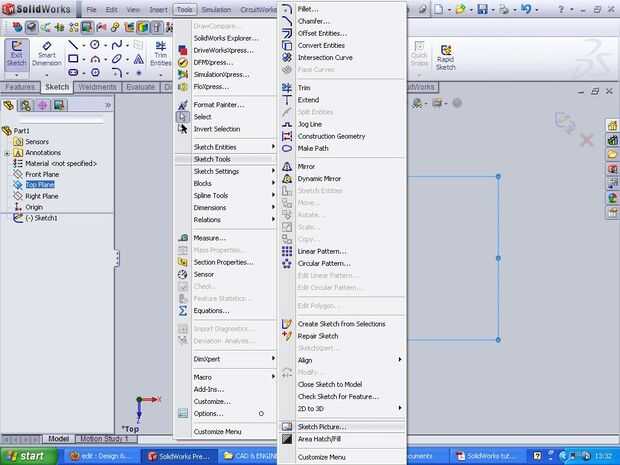Switch to the Weldments tab

pyautogui.click(x=97, y=87)
